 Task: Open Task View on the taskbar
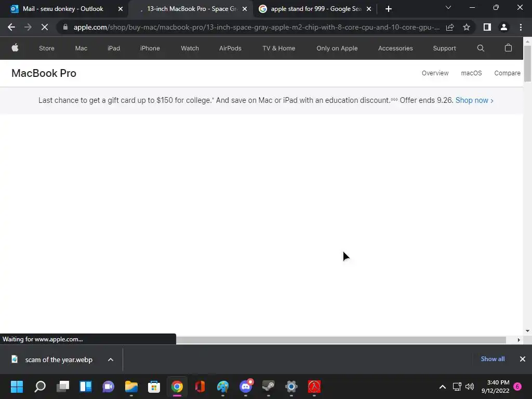pos(63,387)
